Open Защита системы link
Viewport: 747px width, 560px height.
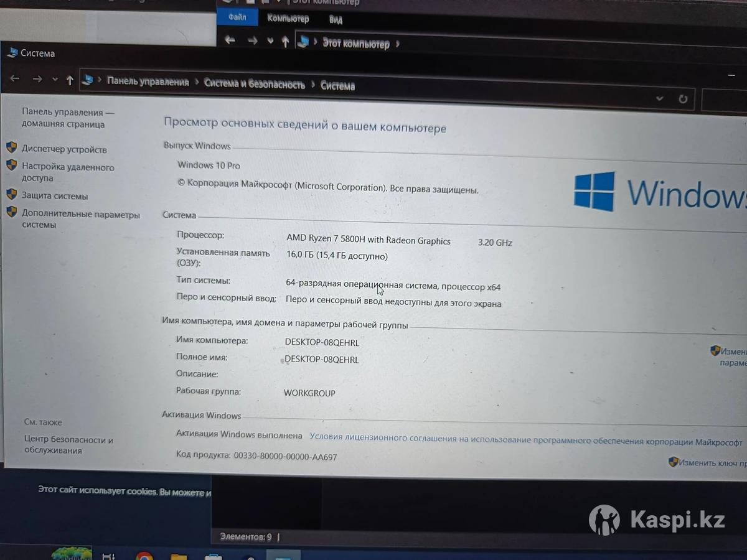click(x=55, y=196)
